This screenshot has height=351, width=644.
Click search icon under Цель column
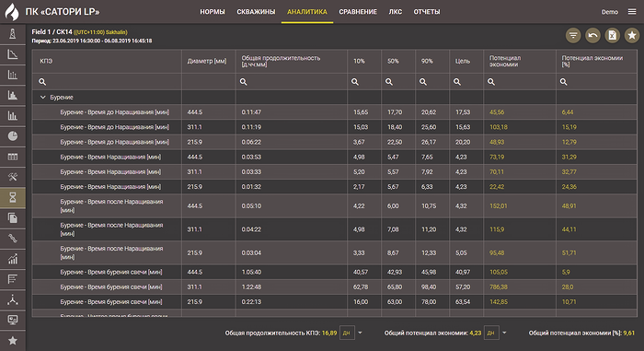457,82
